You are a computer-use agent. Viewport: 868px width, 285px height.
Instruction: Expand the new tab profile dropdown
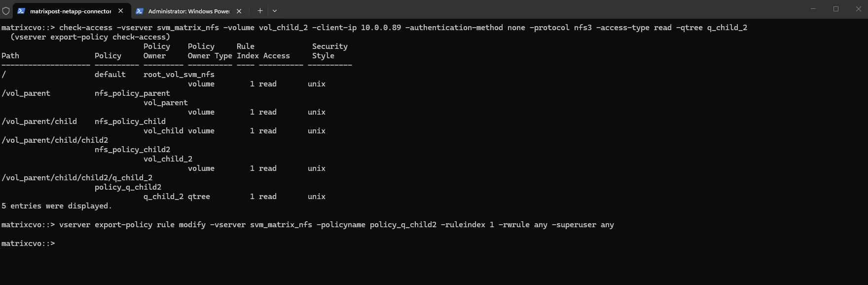[x=275, y=11]
